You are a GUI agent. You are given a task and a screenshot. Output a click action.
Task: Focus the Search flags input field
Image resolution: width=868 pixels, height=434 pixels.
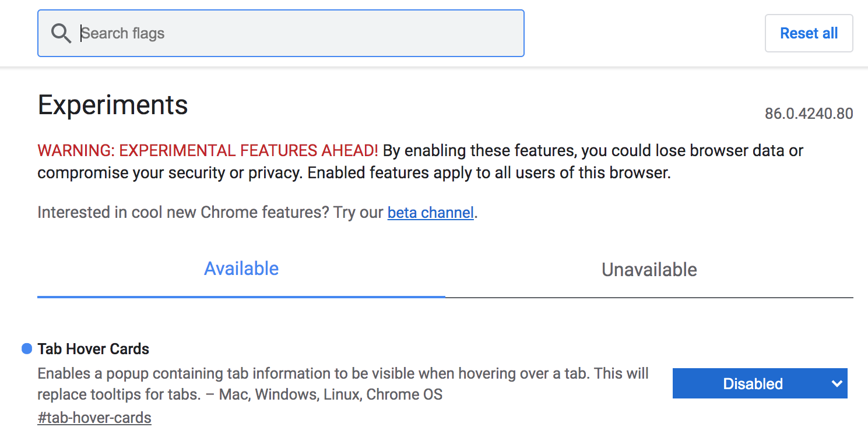coord(291,33)
